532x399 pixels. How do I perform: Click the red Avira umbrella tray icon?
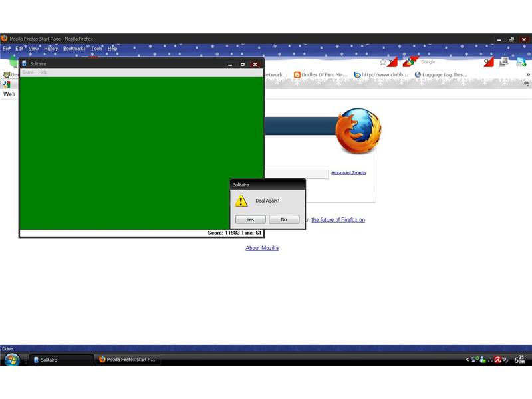tap(497, 360)
